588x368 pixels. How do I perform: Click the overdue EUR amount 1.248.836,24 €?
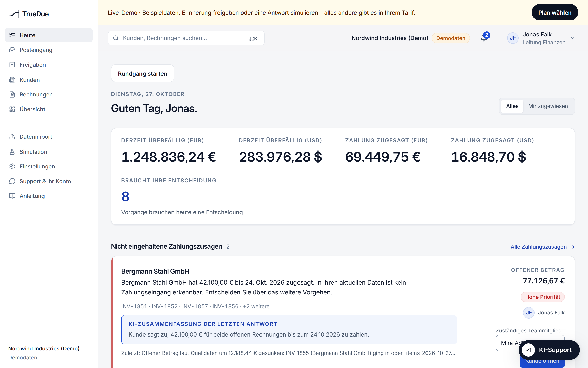pyautogui.click(x=169, y=157)
